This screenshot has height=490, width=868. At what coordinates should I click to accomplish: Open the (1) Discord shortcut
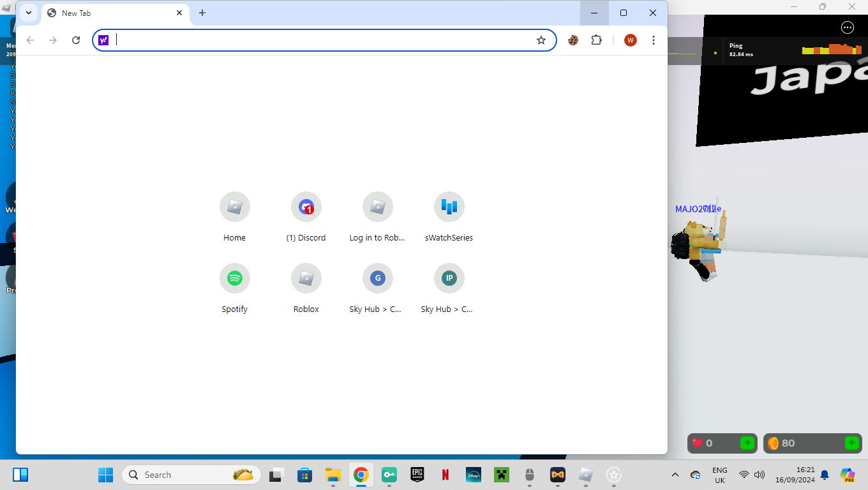pyautogui.click(x=306, y=218)
